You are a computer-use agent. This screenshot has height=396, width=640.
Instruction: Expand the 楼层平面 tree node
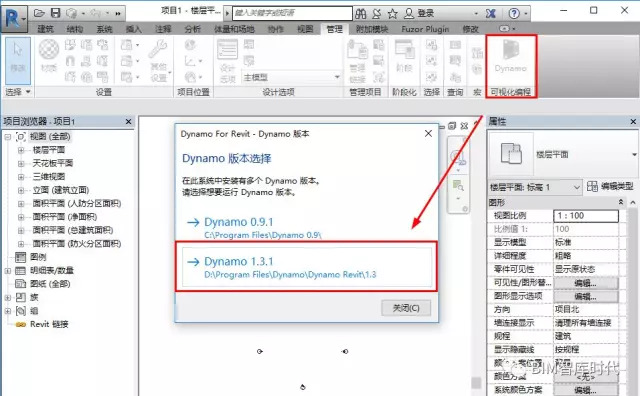point(21,150)
